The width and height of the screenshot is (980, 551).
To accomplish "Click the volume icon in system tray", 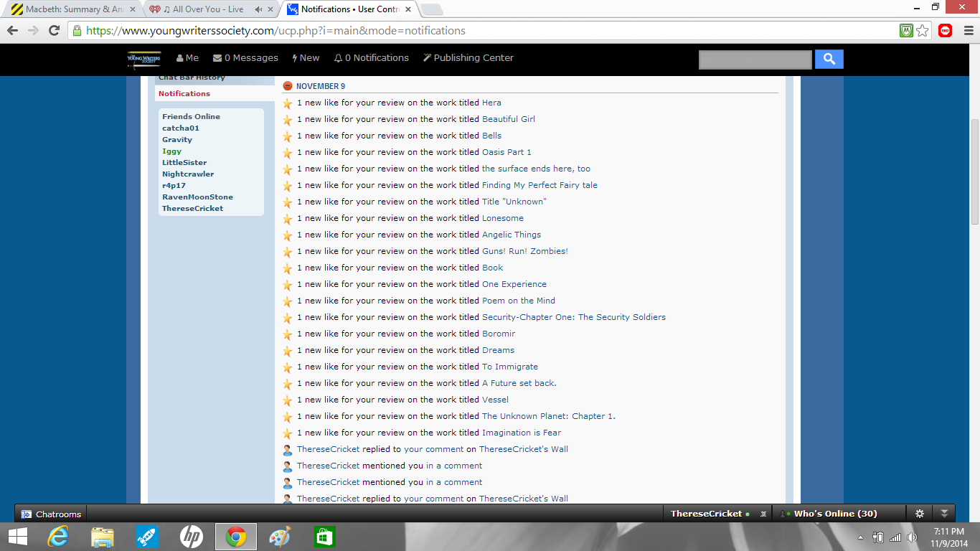I will pyautogui.click(x=912, y=537).
